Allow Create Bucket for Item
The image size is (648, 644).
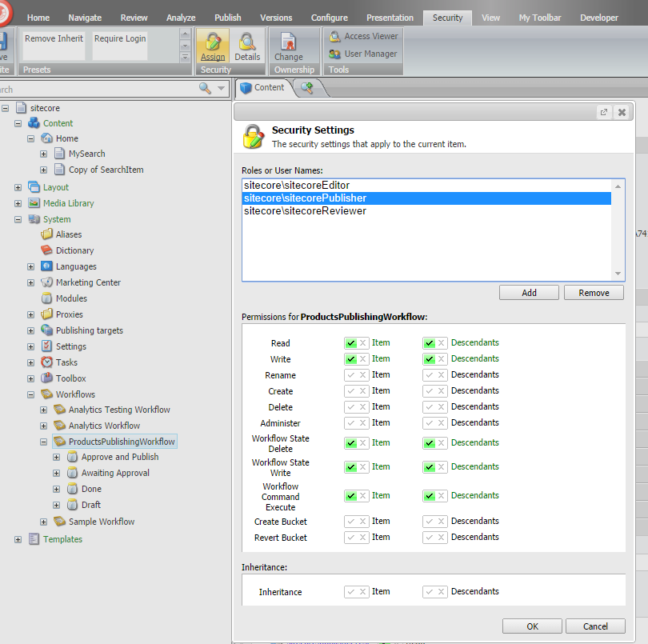(x=351, y=522)
